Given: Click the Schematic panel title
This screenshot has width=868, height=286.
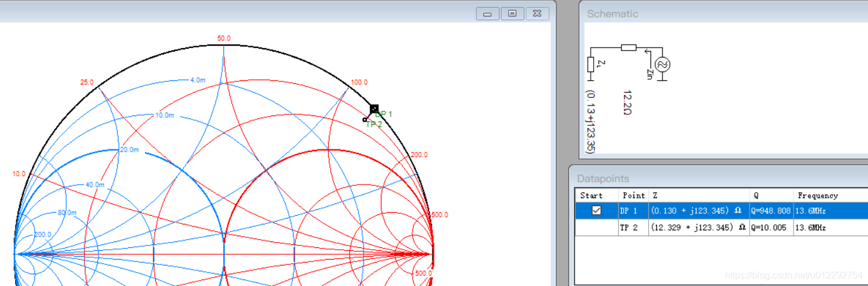Looking at the screenshot, I should click(x=612, y=13).
